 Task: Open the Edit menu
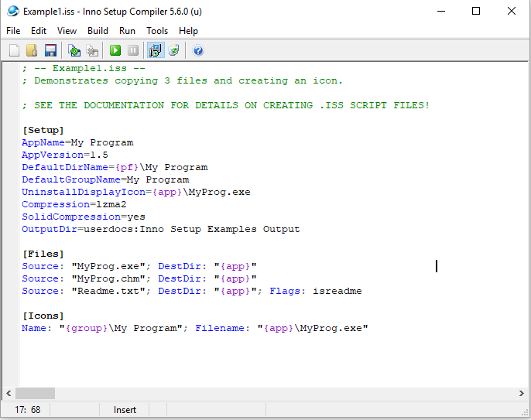tap(39, 31)
